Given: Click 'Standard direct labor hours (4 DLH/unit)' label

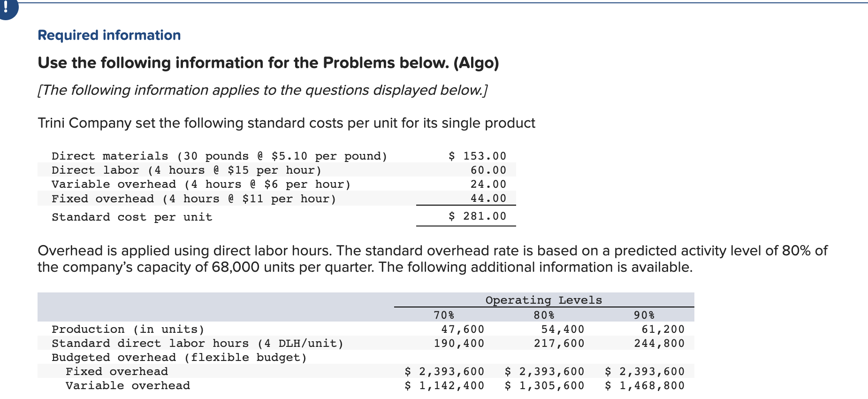Looking at the screenshot, I should [198, 343].
